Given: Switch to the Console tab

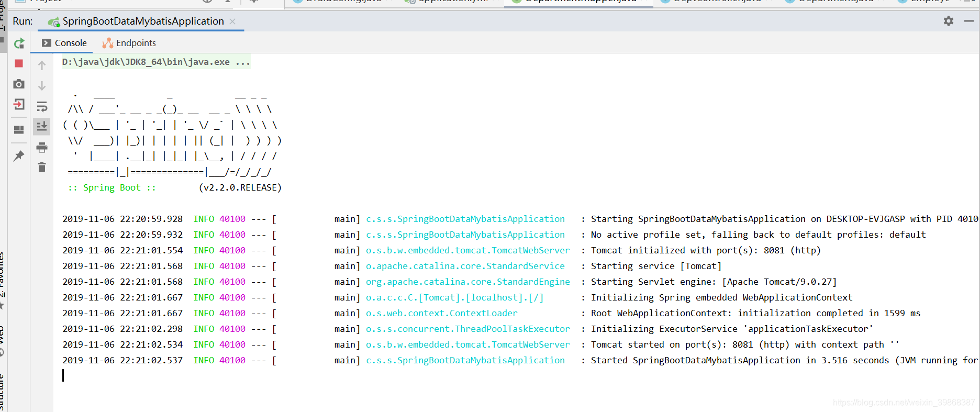Looking at the screenshot, I should [x=64, y=43].
